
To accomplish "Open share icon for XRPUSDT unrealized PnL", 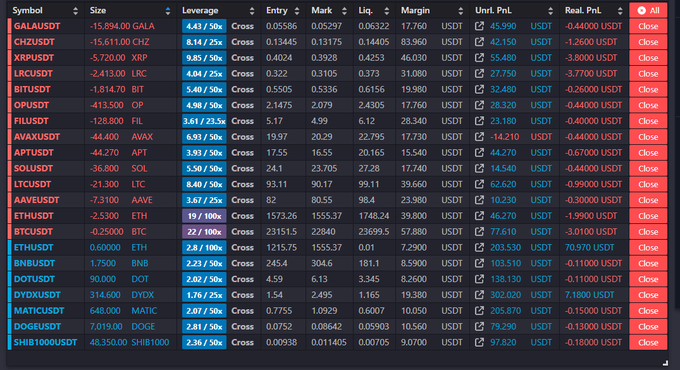I will point(479,58).
